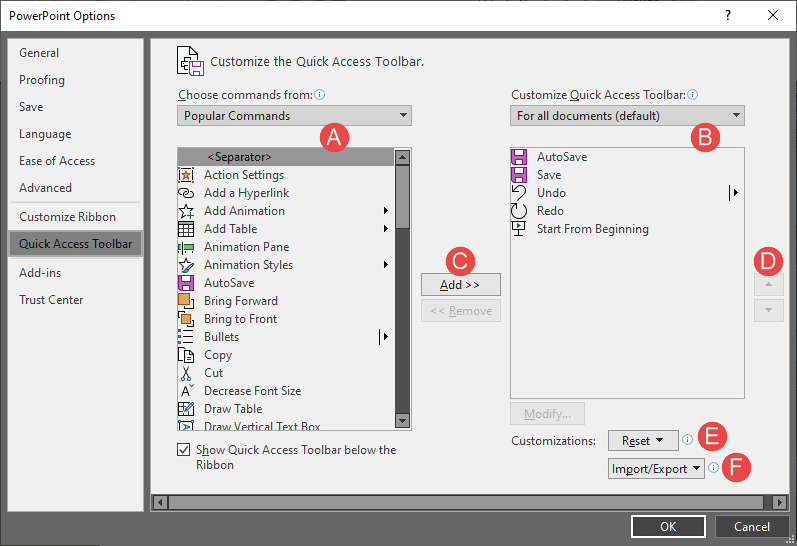Click the Start From Beginning icon
This screenshot has height=546, width=797.
pos(519,229)
